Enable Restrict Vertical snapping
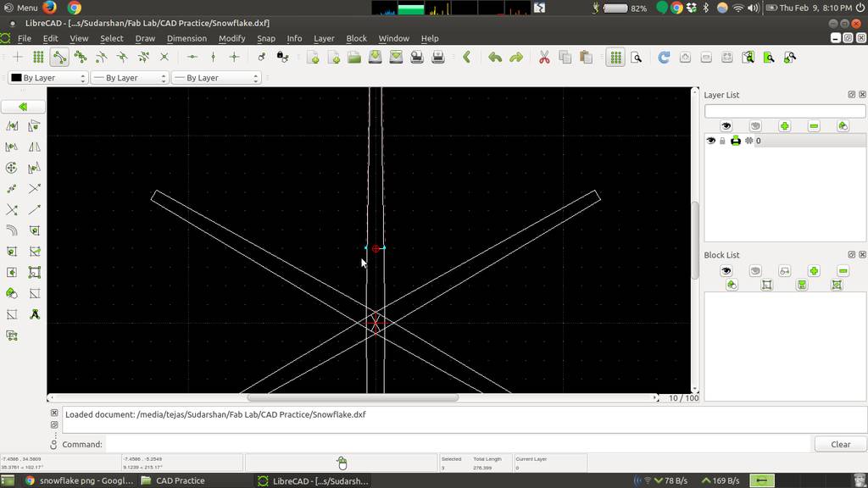The image size is (868, 488). pos(213,57)
